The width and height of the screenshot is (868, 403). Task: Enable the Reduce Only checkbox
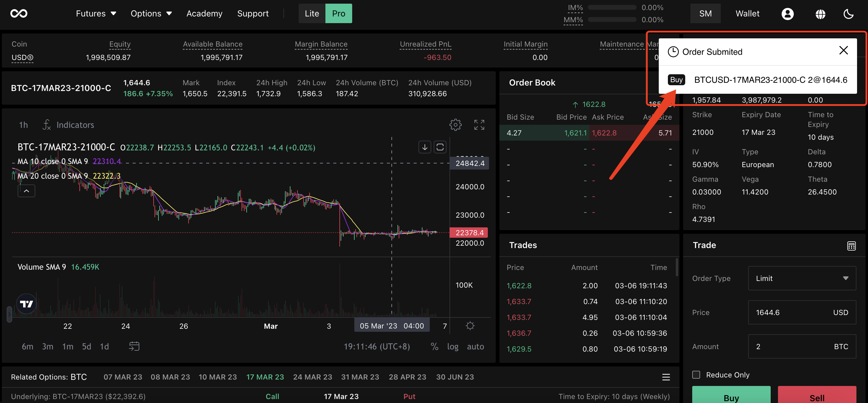click(696, 375)
